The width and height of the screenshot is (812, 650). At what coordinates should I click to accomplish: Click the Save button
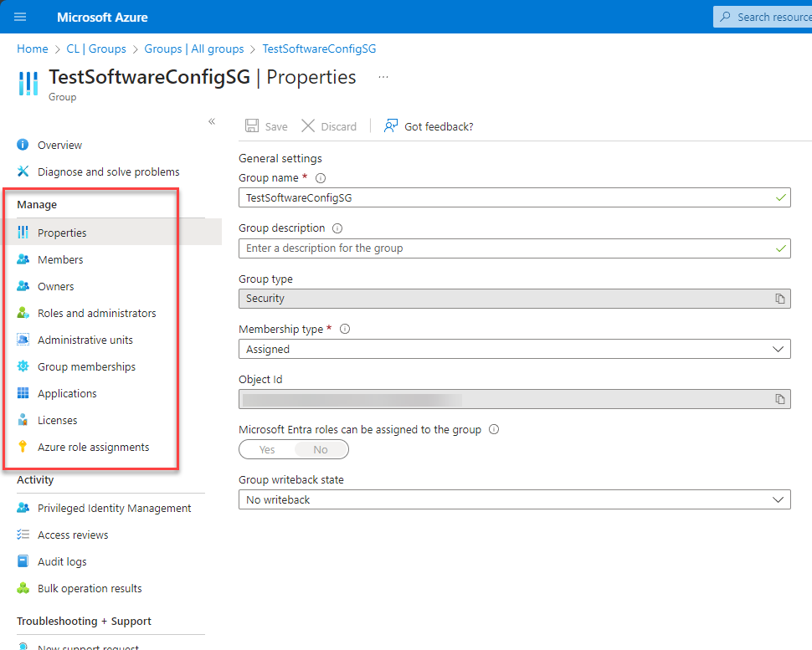click(266, 126)
